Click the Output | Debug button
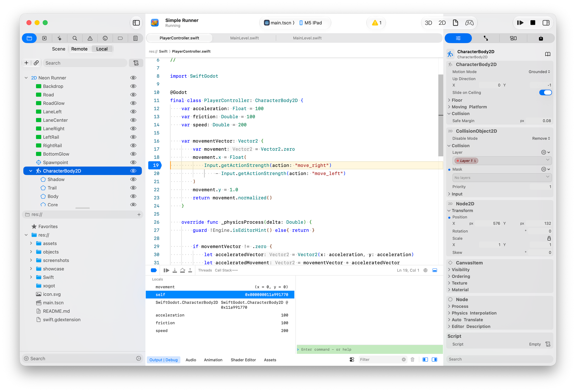 [163, 360]
